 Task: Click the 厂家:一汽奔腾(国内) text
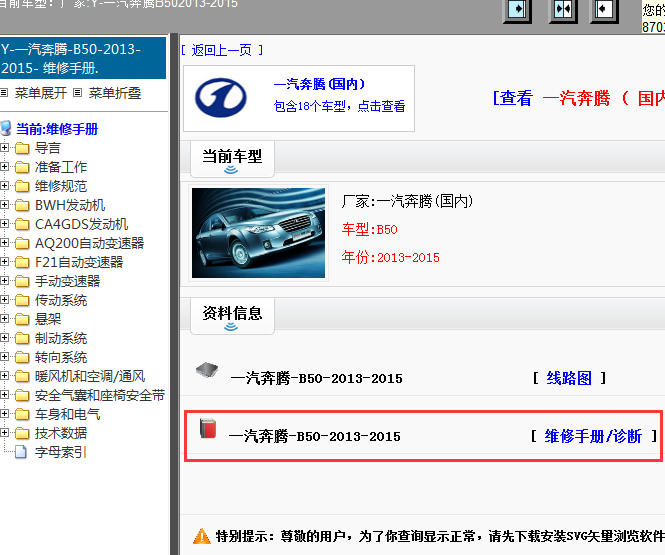pos(407,201)
